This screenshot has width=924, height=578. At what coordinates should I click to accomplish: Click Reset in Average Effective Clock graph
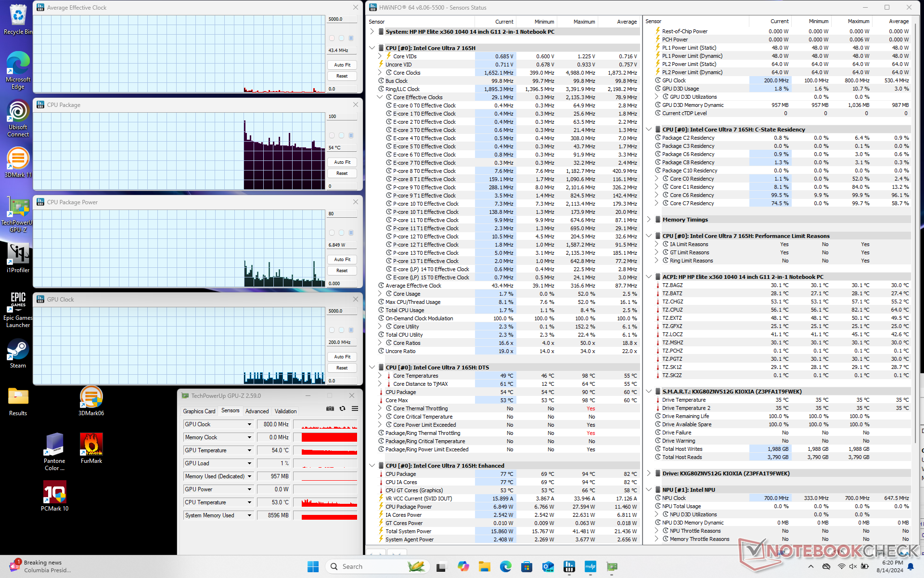coord(342,76)
